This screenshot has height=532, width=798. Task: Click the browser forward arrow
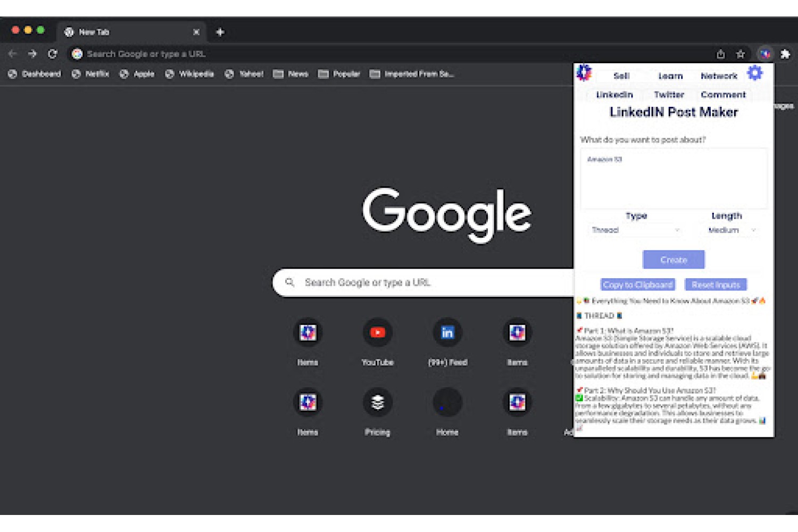pos(32,54)
